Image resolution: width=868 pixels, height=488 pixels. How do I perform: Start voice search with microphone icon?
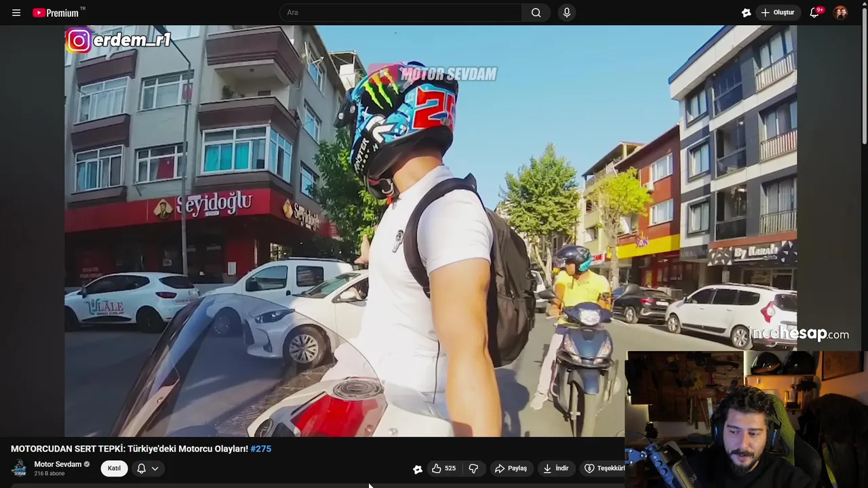click(x=567, y=12)
